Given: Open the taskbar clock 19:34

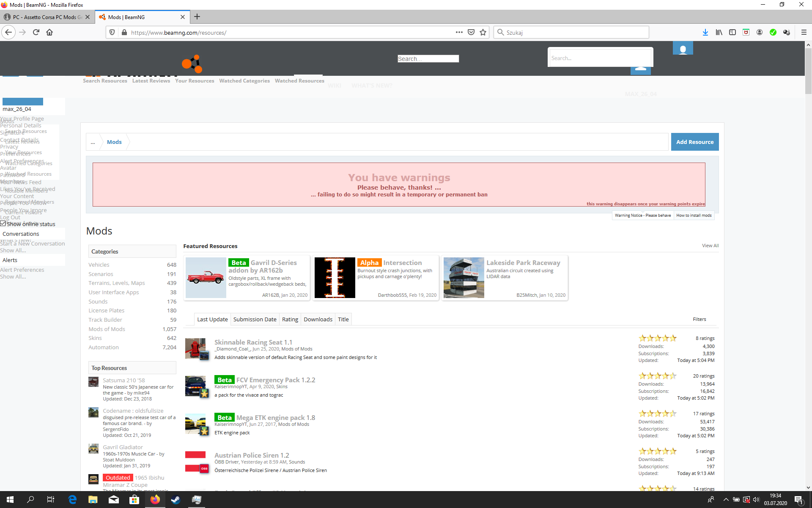Looking at the screenshot, I should click(x=775, y=500).
